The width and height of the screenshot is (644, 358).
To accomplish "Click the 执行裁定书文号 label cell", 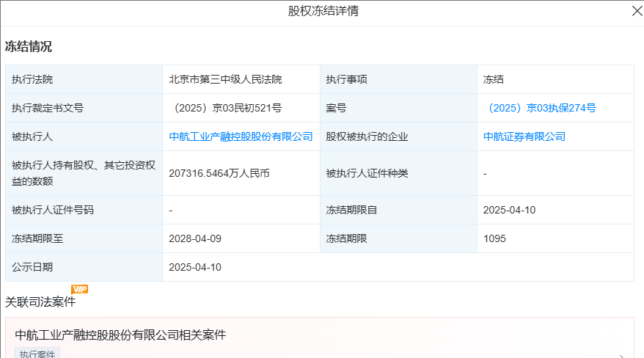I will point(84,108).
